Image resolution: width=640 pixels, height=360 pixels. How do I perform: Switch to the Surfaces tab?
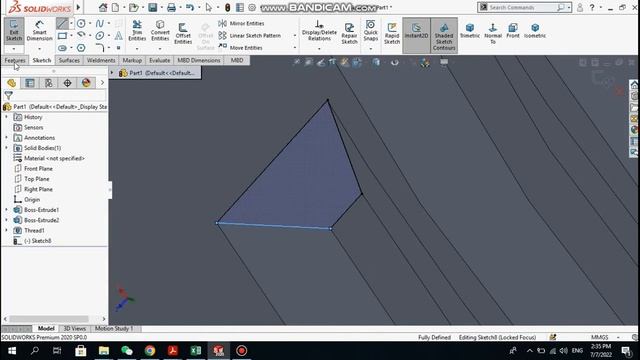pyautogui.click(x=69, y=60)
